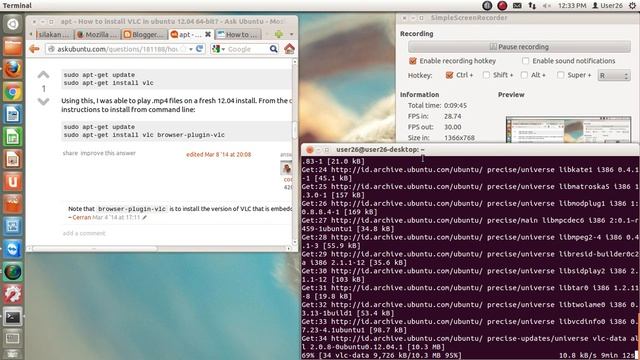
Task: Open the list all tabs dropdown
Action: click(x=291, y=34)
